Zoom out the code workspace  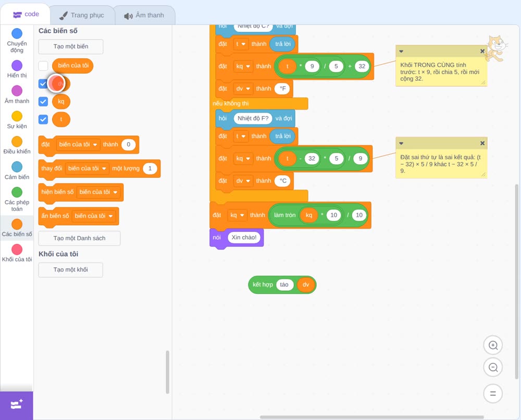click(x=493, y=367)
